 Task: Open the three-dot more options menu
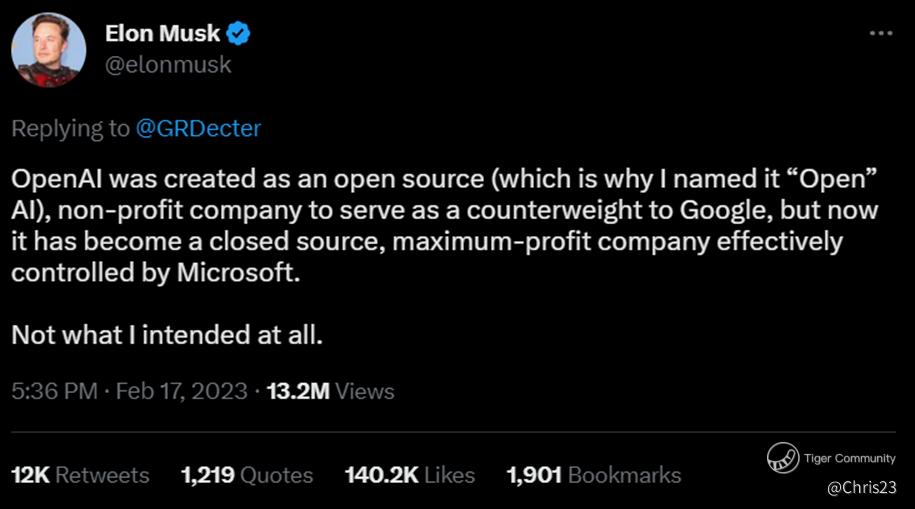coord(880,33)
